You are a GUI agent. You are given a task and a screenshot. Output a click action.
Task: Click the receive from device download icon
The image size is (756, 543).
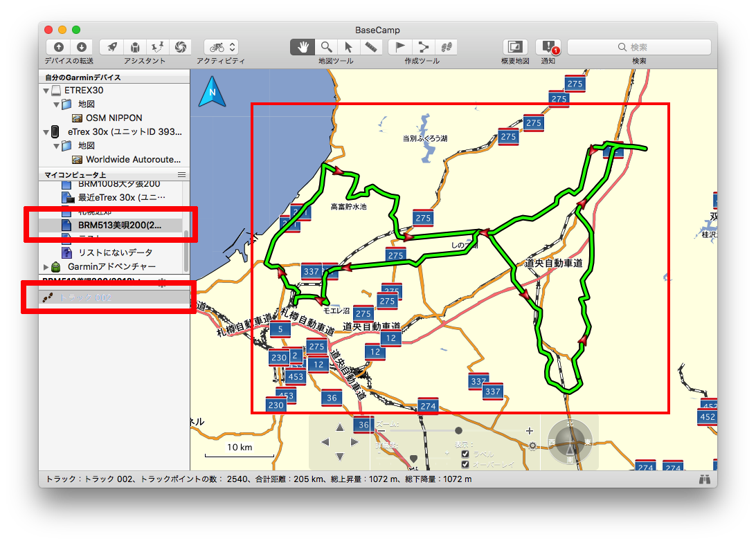(82, 47)
